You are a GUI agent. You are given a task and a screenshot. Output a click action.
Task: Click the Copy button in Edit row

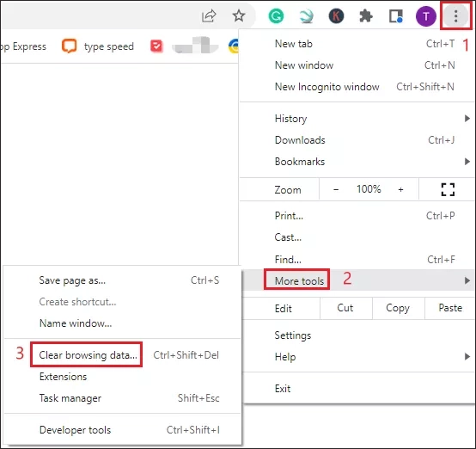[x=398, y=308]
